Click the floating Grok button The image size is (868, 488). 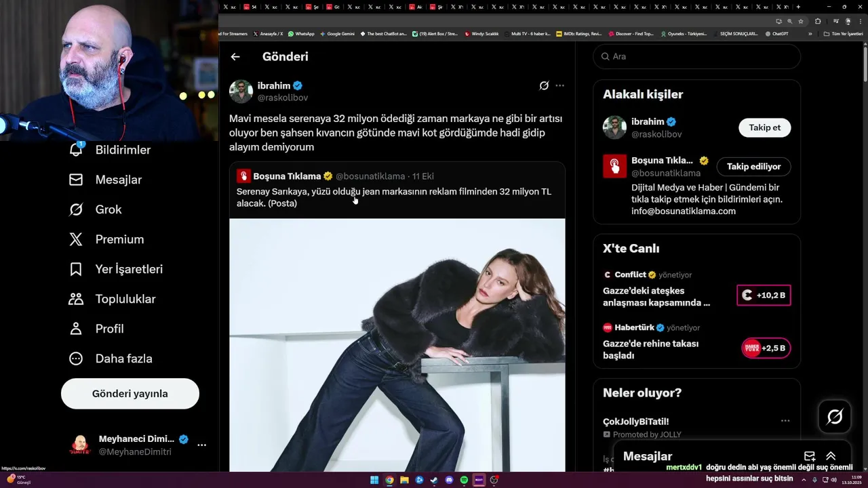tap(835, 416)
